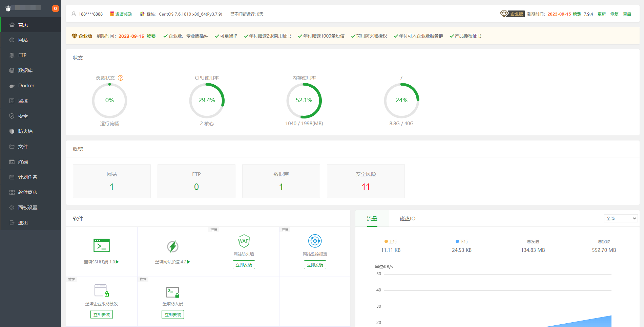The height and width of the screenshot is (327, 644).
Task: Open the 首页 home sidebar item
Action: click(30, 25)
